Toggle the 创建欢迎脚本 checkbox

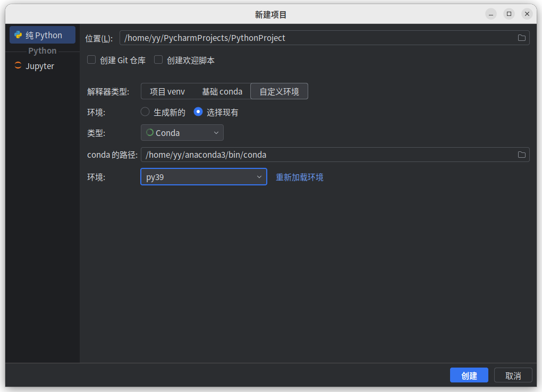(158, 60)
